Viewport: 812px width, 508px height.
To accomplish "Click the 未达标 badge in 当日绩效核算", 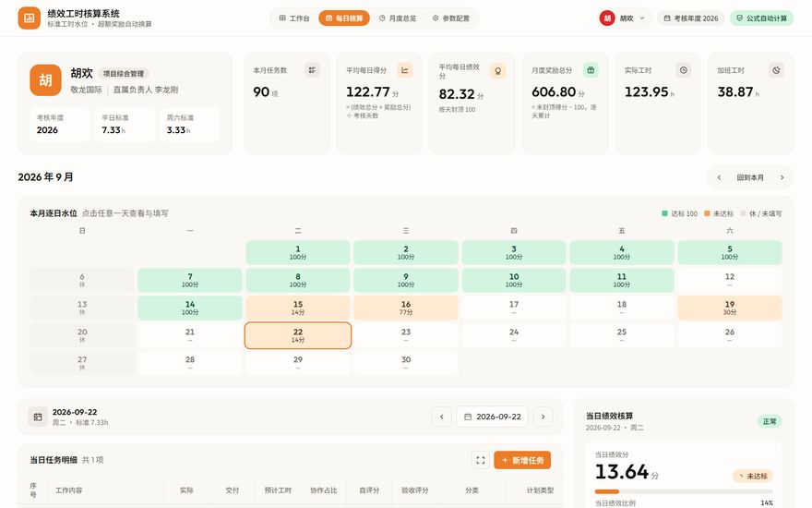I will (x=753, y=476).
